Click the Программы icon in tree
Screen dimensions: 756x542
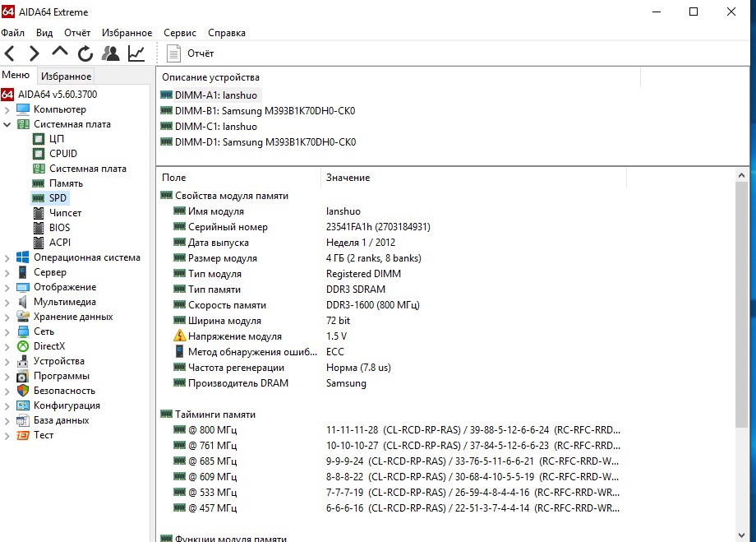(x=23, y=376)
